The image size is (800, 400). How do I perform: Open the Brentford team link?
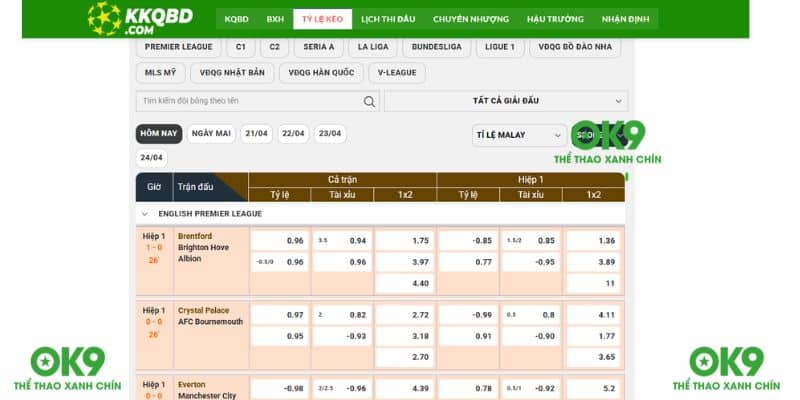(194, 237)
